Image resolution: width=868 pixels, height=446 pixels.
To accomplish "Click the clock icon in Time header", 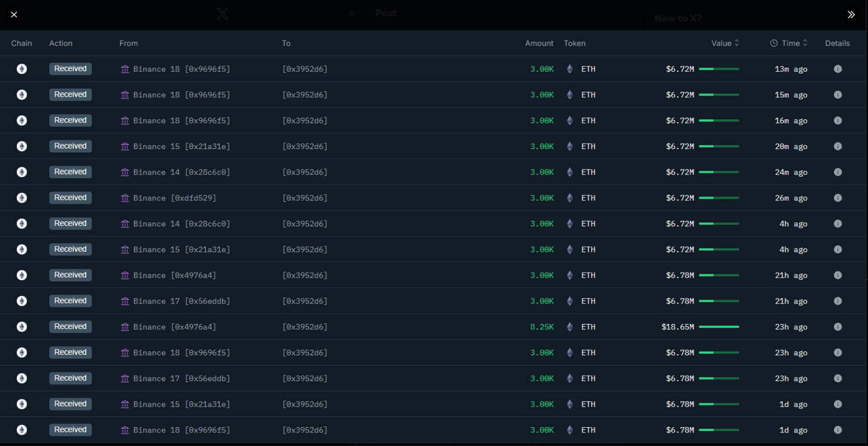I will pos(774,43).
